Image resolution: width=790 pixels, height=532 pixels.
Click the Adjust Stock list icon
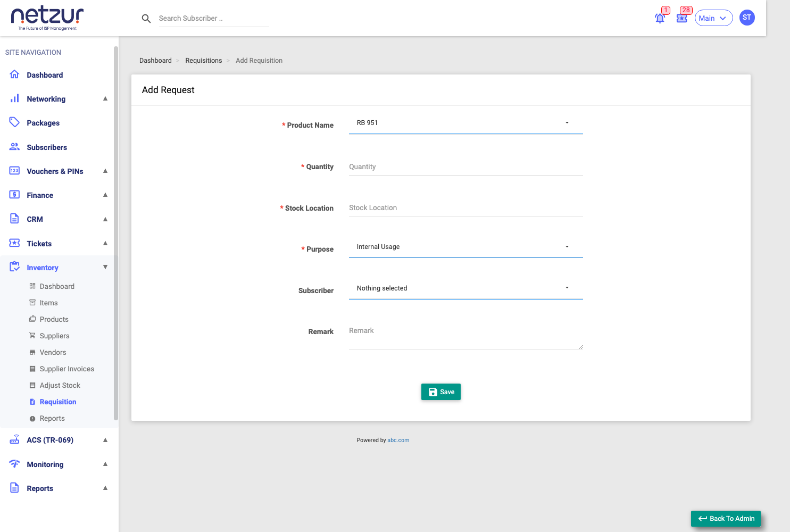(x=32, y=385)
